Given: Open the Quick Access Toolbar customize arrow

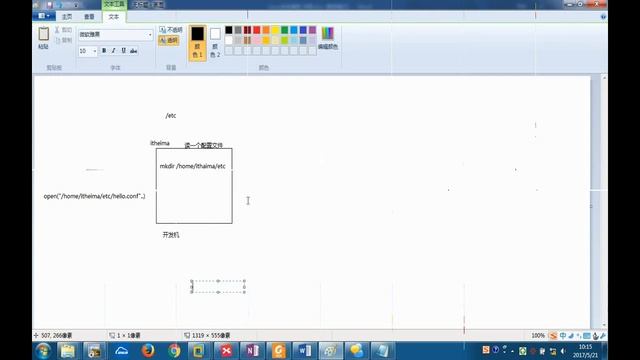Looking at the screenshot, I should [76, 5].
